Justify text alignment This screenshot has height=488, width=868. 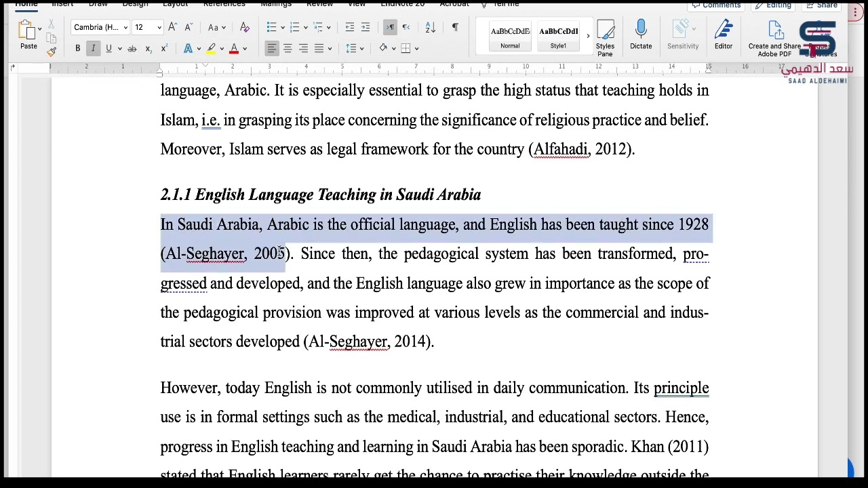tap(319, 48)
